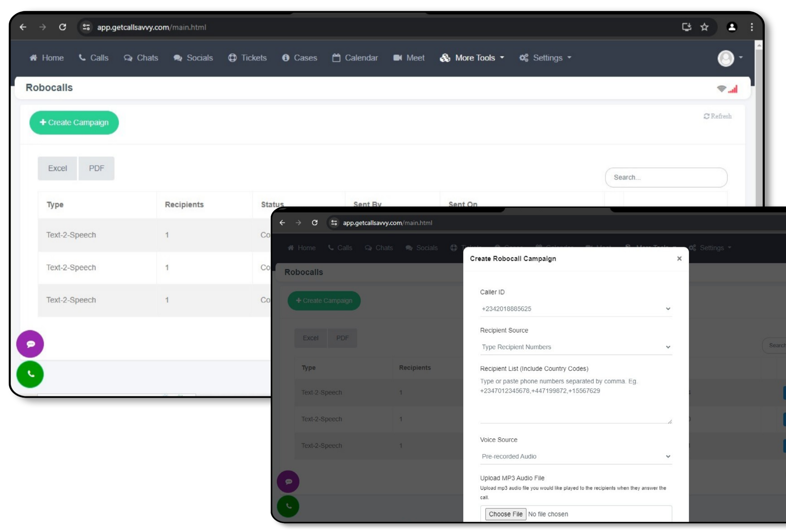
Task: Open Calls in rear window navbar
Action: [x=94, y=58]
